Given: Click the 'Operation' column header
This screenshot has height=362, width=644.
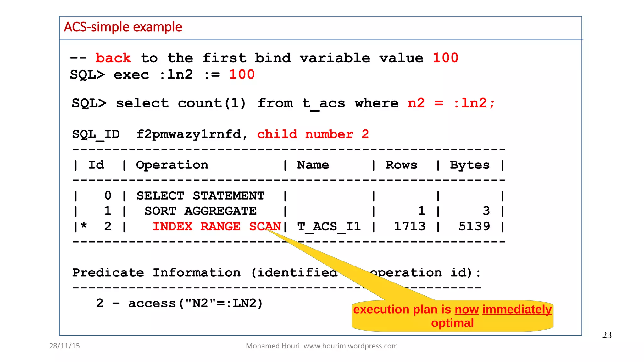Looking at the screenshot, I should coord(172,165).
